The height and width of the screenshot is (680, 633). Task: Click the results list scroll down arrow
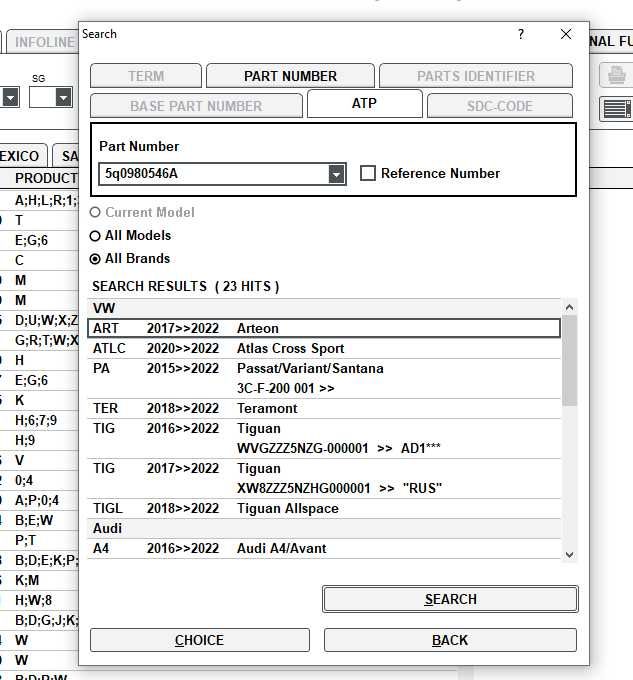(x=570, y=554)
